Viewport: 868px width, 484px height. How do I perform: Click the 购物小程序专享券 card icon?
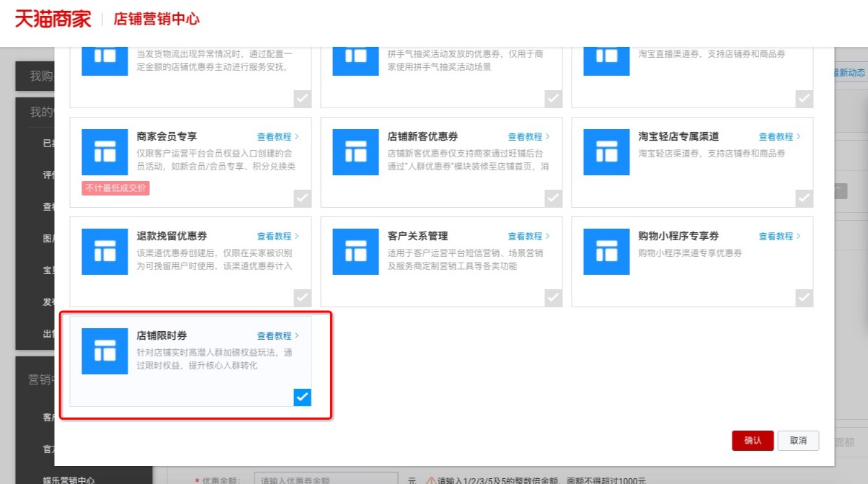[x=606, y=252]
